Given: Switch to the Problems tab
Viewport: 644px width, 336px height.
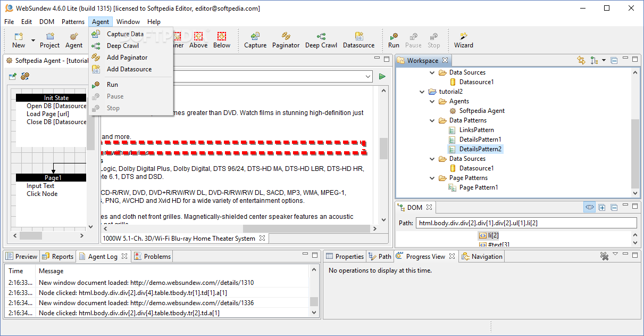Looking at the screenshot, I should 153,257.
